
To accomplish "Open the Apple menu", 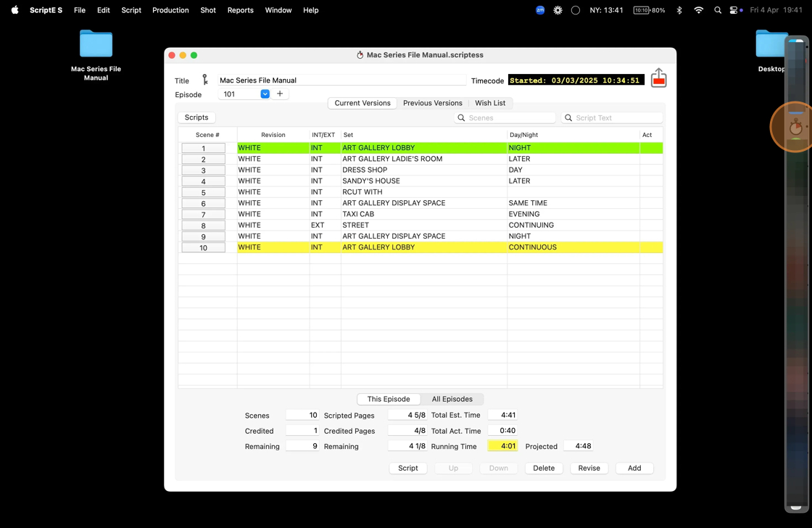I will [x=14, y=10].
